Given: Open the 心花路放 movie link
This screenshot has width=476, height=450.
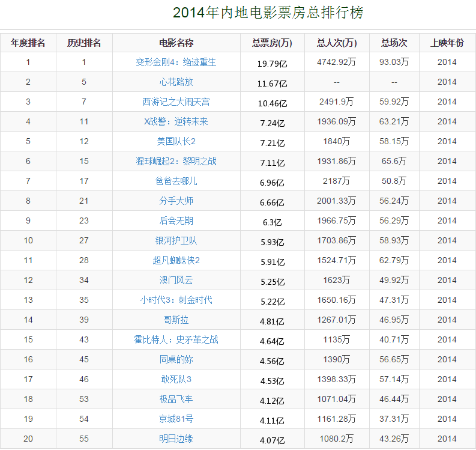Looking at the screenshot, I should point(176,82).
